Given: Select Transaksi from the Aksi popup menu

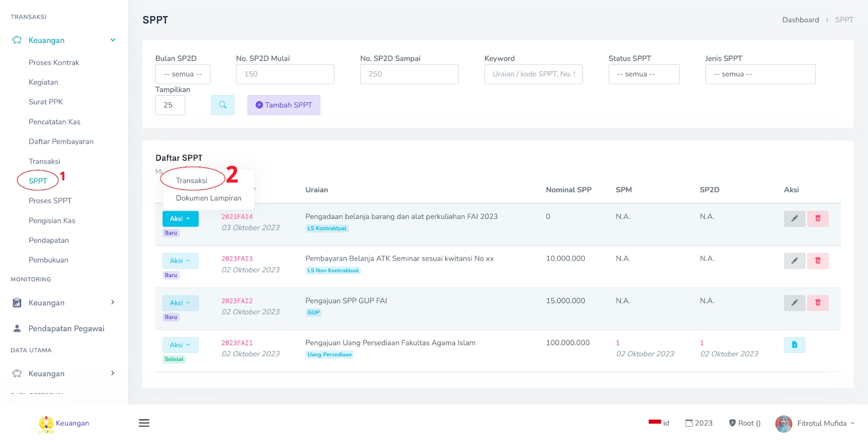Looking at the screenshot, I should (x=192, y=181).
